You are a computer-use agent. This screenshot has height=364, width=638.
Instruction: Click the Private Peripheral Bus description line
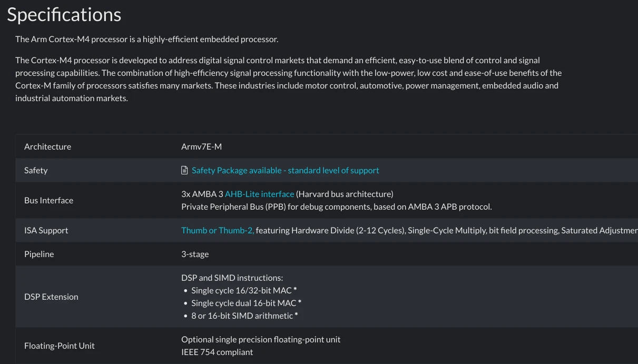(x=336, y=206)
